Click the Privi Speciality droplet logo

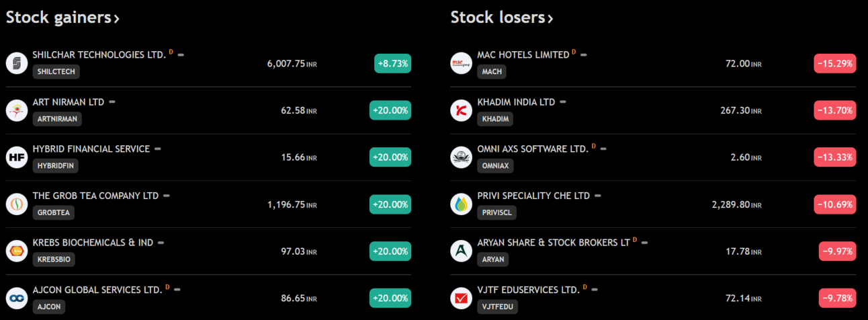[462, 204]
